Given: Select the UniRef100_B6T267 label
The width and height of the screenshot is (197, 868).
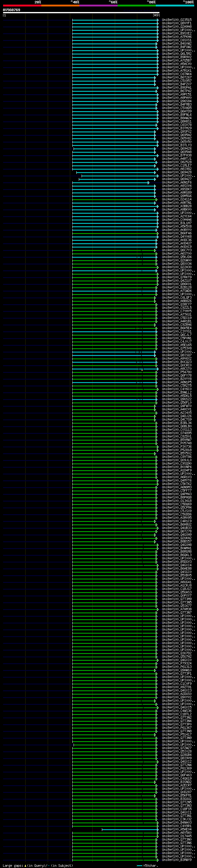Looking at the screenshot, I should tap(176, 78).
